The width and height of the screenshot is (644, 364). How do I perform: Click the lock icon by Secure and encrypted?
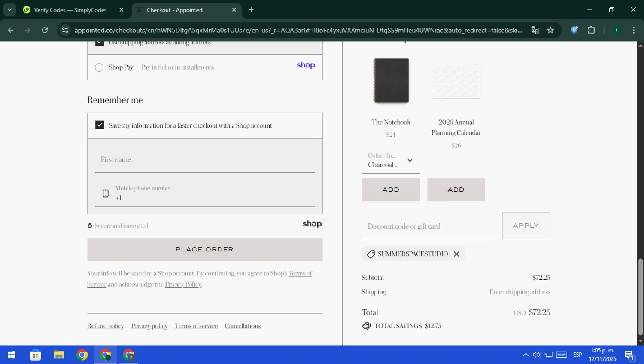click(x=90, y=226)
